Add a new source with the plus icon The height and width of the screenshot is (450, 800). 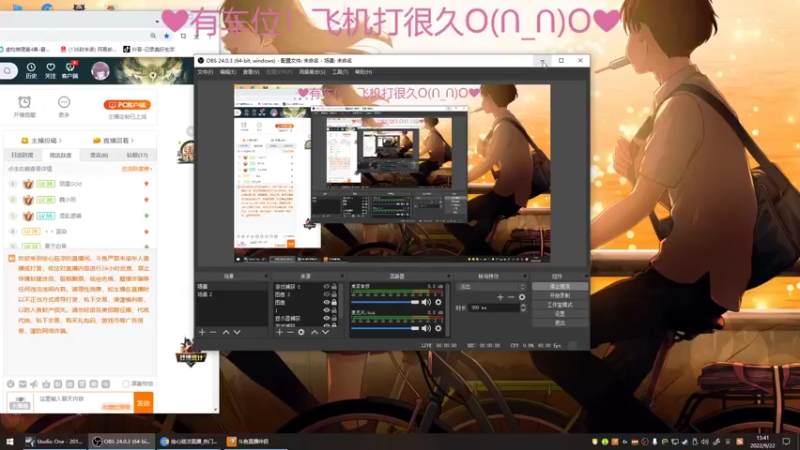pyautogui.click(x=279, y=332)
